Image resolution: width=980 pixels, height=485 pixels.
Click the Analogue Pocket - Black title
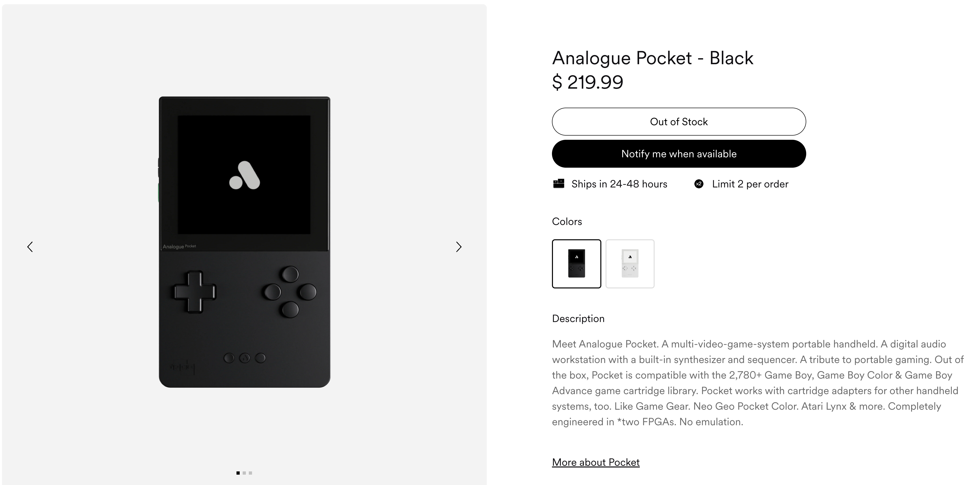tap(652, 58)
